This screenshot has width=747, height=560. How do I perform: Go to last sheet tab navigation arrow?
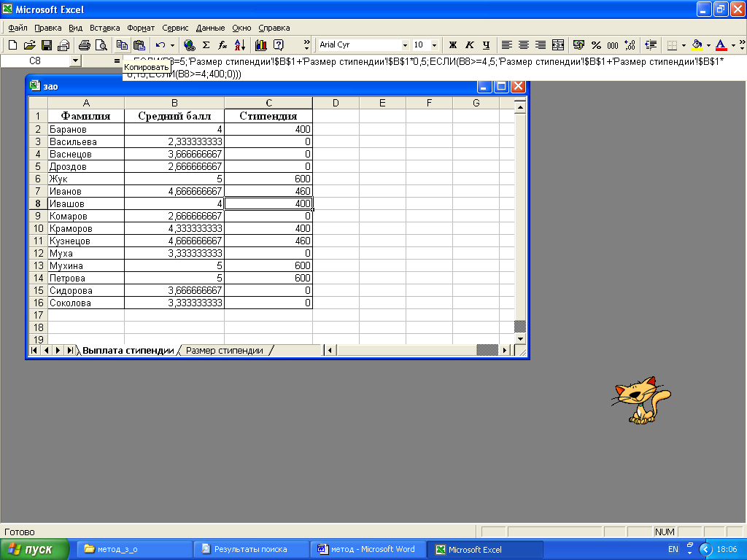[70, 351]
